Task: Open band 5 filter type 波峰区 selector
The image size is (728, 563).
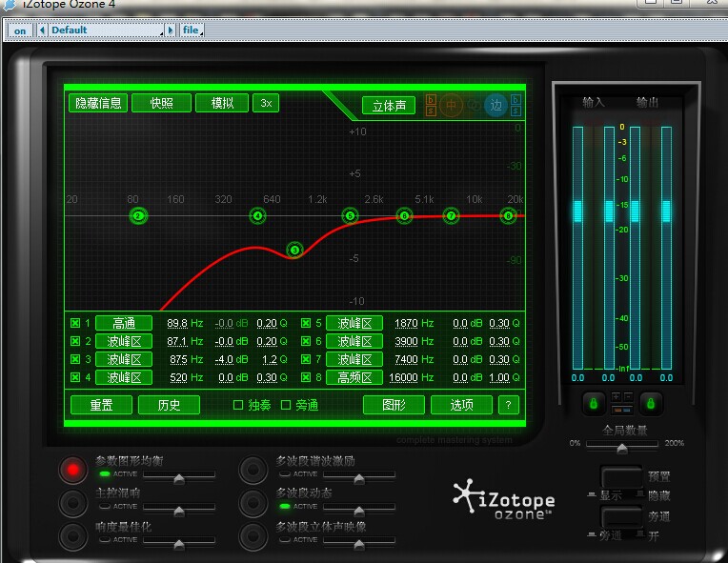Action: point(354,323)
